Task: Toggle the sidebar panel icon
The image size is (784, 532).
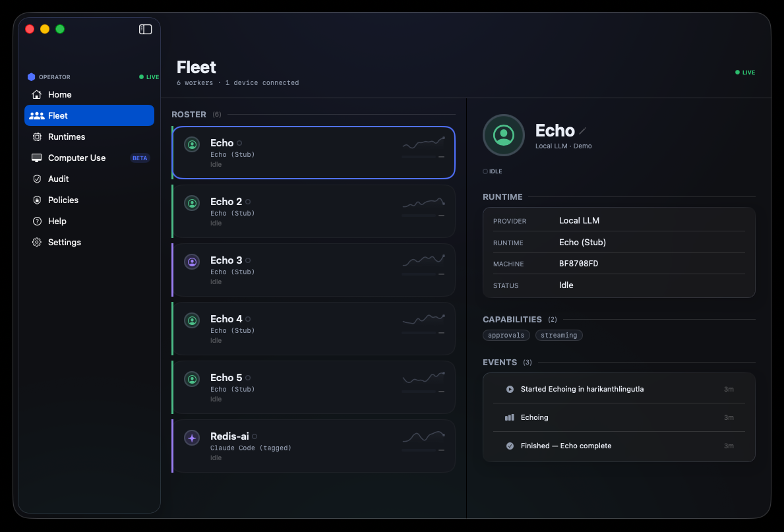Action: [146, 30]
